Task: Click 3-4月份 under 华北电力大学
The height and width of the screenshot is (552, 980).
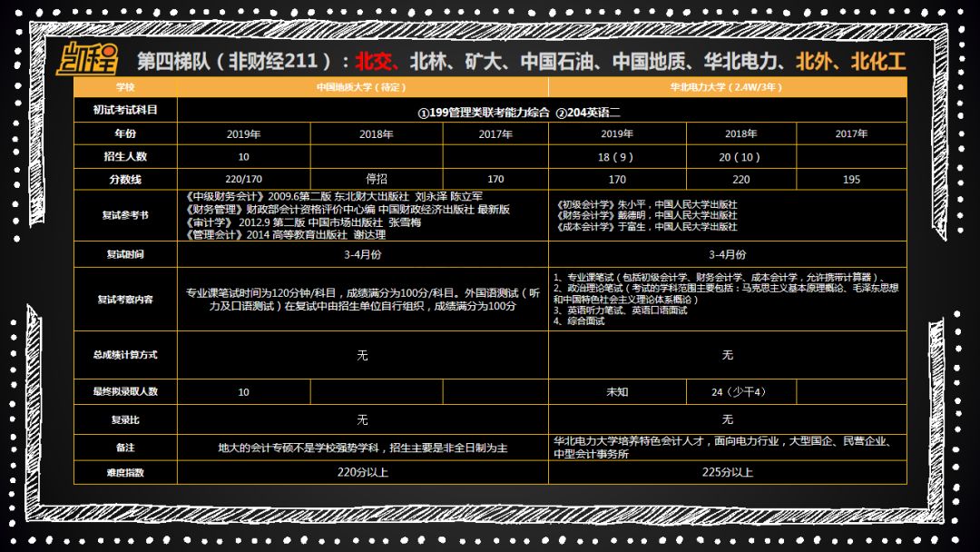Action: click(728, 254)
